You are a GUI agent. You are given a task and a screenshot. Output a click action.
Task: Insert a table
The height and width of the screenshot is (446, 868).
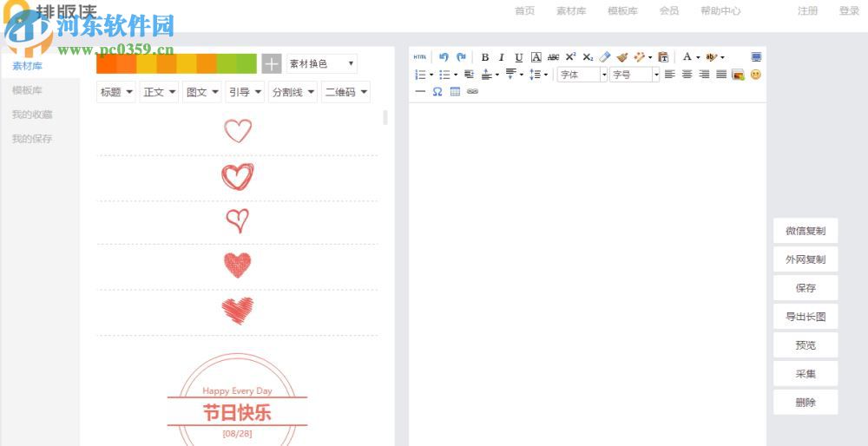pyautogui.click(x=455, y=91)
